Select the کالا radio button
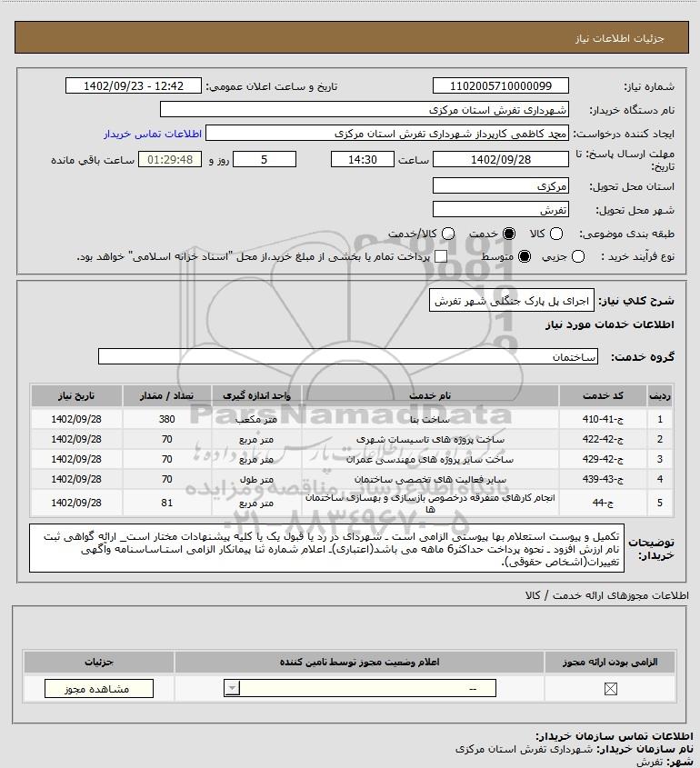 click(556, 234)
